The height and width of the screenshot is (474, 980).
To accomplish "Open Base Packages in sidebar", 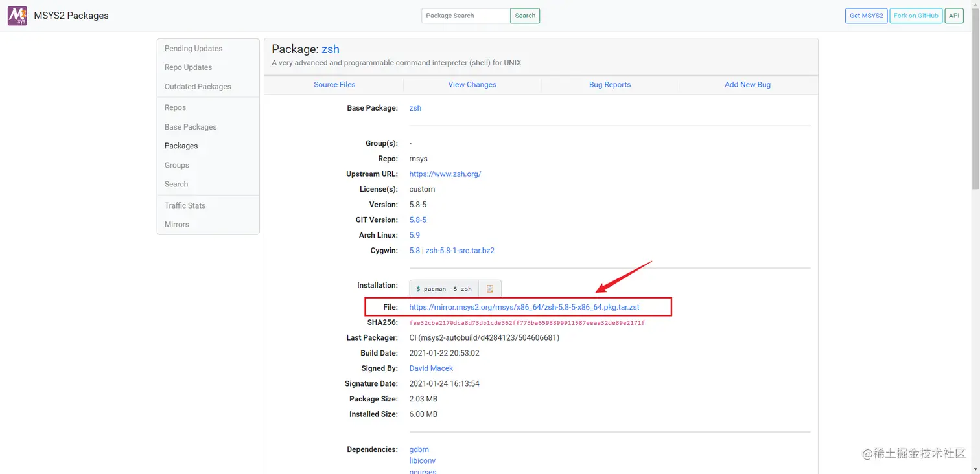I will click(191, 127).
